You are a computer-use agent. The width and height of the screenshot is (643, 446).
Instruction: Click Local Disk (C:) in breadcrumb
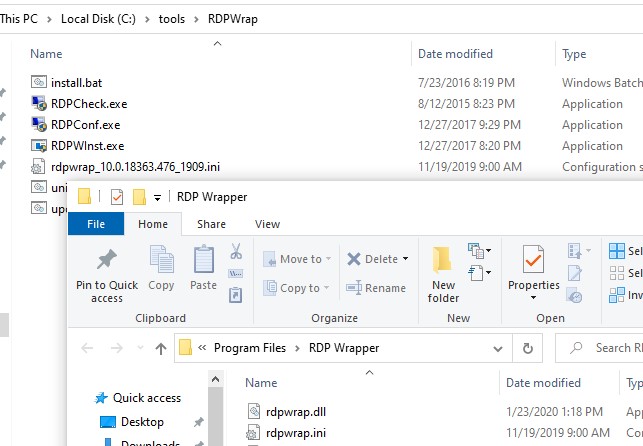pos(98,19)
